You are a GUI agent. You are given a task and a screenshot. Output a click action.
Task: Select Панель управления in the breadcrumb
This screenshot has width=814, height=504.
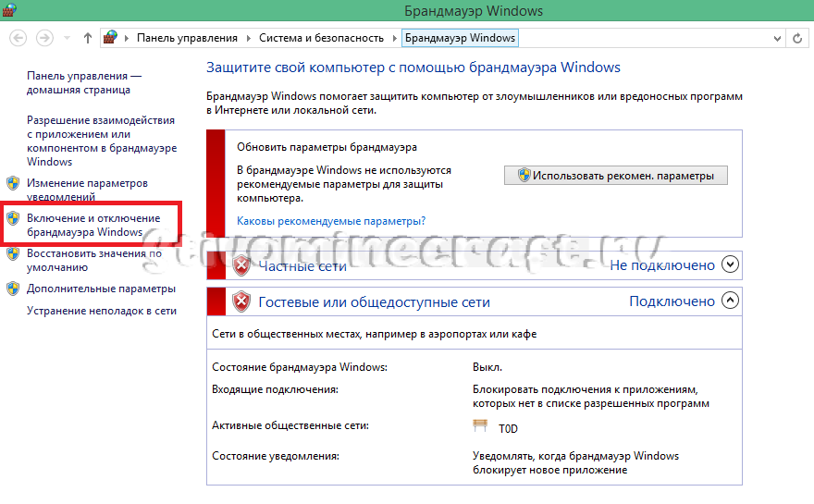(187, 38)
